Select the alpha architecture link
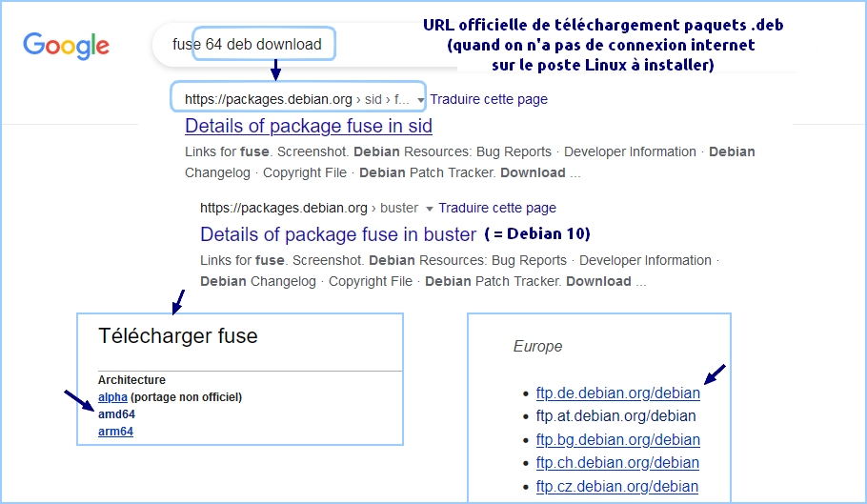 (112, 397)
